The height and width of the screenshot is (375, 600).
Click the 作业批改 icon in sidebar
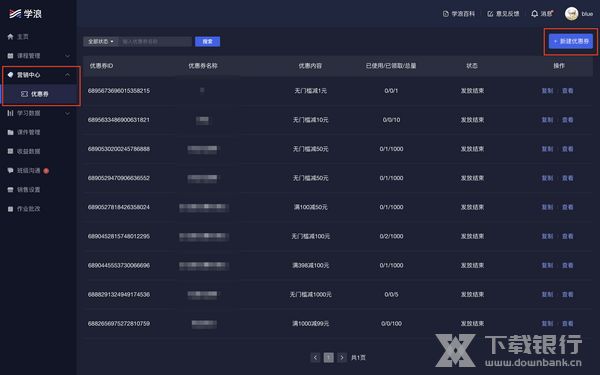point(10,209)
